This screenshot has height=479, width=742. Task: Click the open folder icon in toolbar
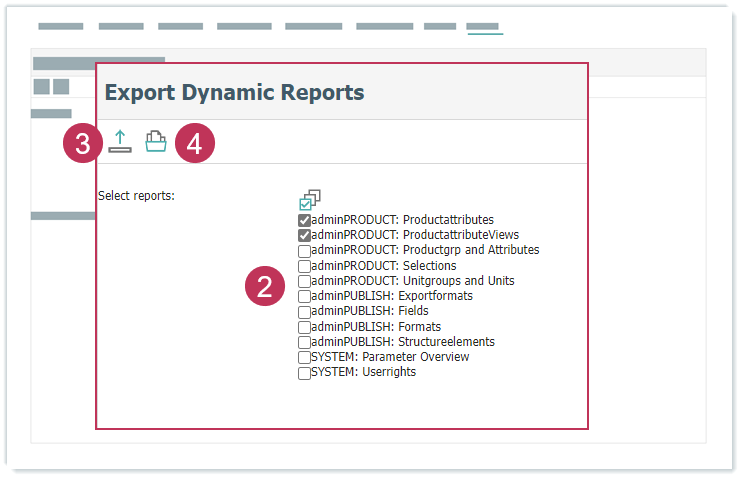(x=155, y=142)
